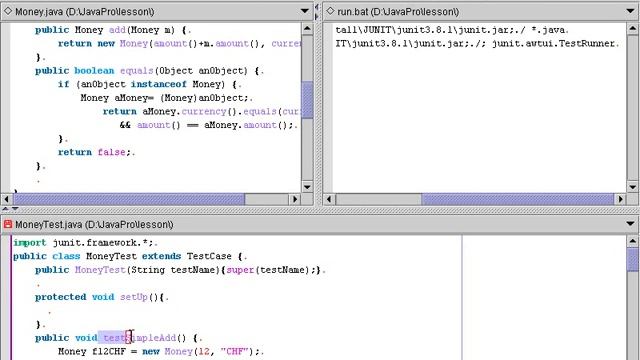Click 'public MoneyTest(String testName)' constructor line
Image resolution: width=640 pixels, height=360 pixels.
[180, 270]
